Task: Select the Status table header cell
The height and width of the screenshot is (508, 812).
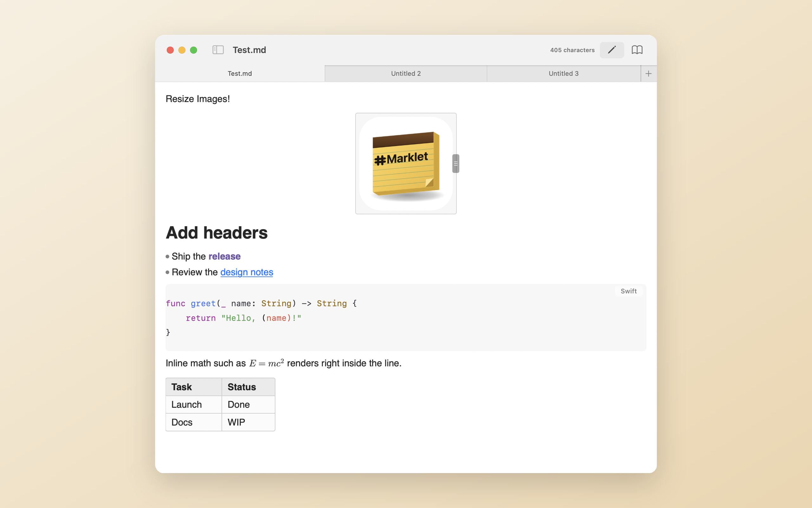Action: [248, 387]
